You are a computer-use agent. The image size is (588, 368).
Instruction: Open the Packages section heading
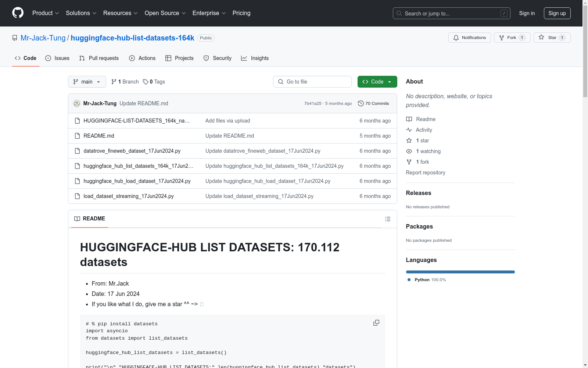click(x=419, y=226)
